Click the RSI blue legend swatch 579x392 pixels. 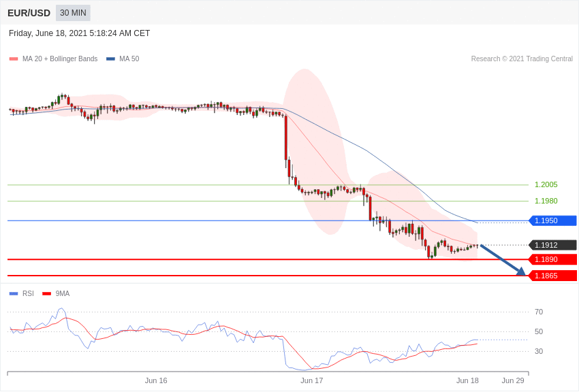tap(14, 293)
